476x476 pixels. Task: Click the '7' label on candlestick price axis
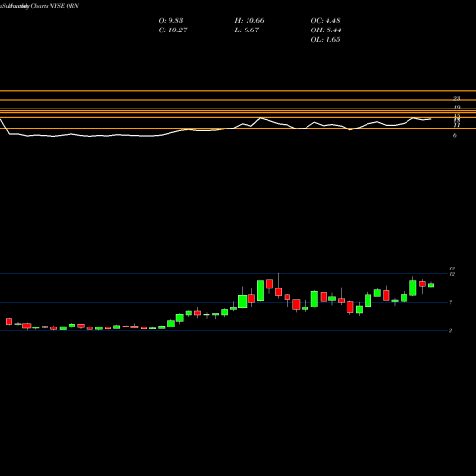[451, 303]
